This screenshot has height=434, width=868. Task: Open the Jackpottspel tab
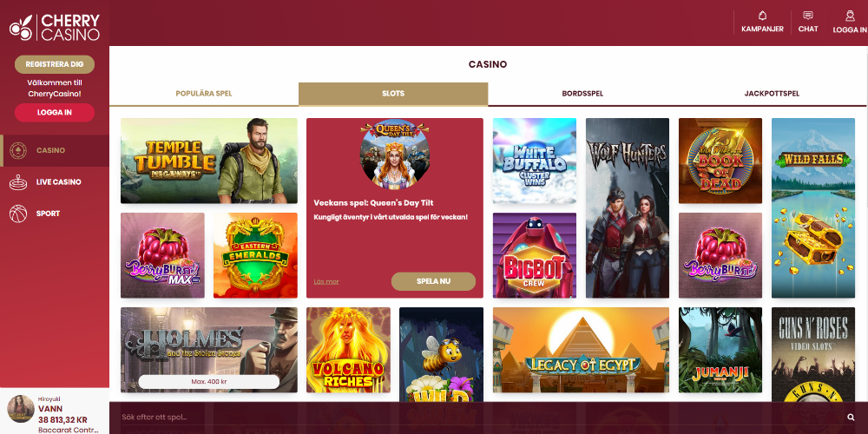pos(772,94)
